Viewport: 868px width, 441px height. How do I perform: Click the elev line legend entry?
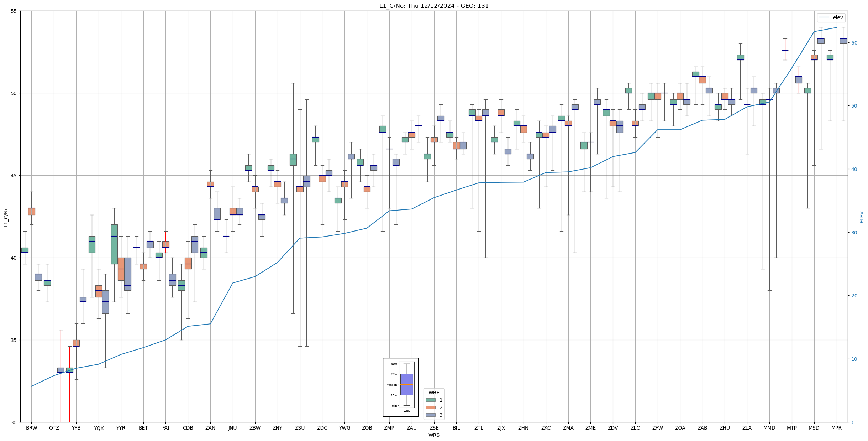click(831, 17)
